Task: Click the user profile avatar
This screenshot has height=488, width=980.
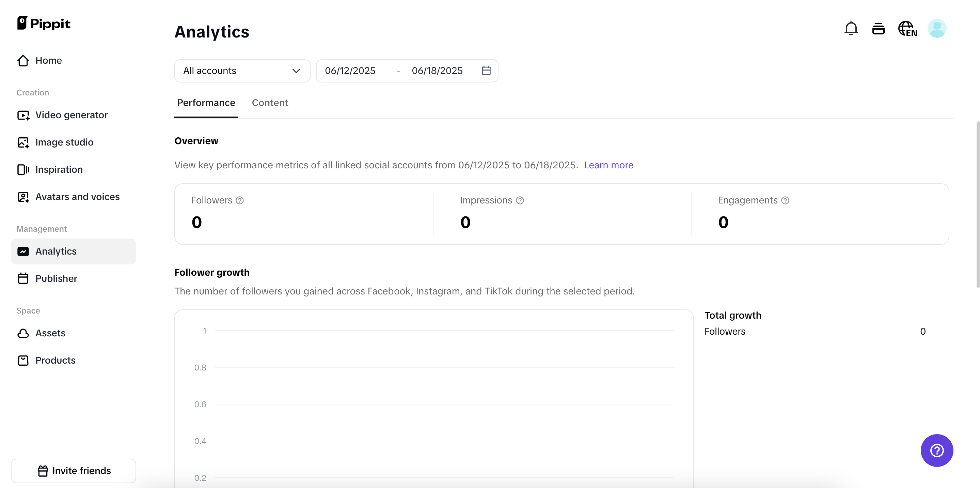Action: pyautogui.click(x=936, y=29)
